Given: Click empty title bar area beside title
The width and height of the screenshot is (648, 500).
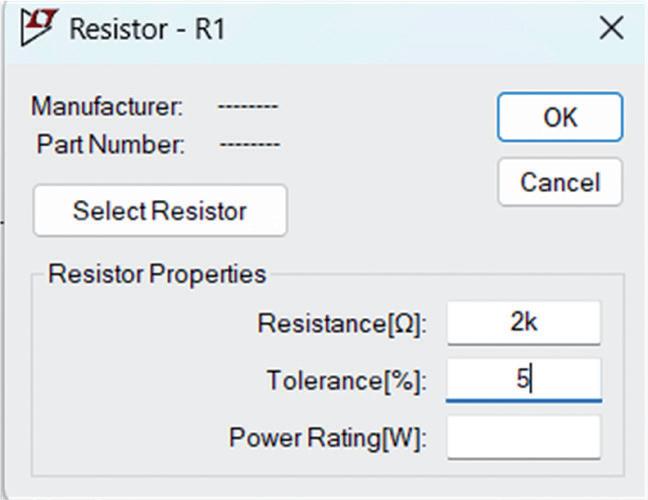Looking at the screenshot, I should click(400, 28).
